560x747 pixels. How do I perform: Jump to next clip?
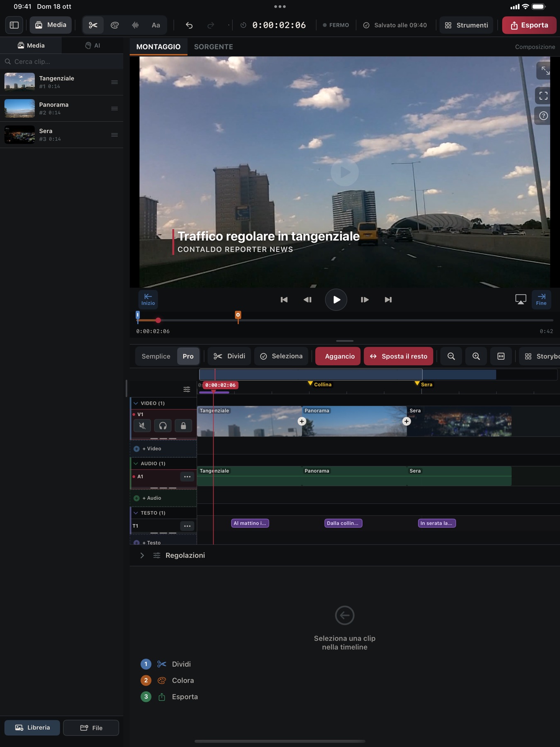(x=388, y=300)
